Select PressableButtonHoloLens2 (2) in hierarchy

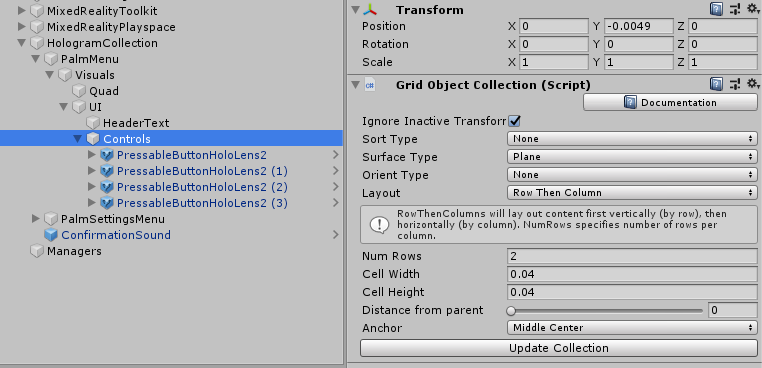[x=202, y=187]
